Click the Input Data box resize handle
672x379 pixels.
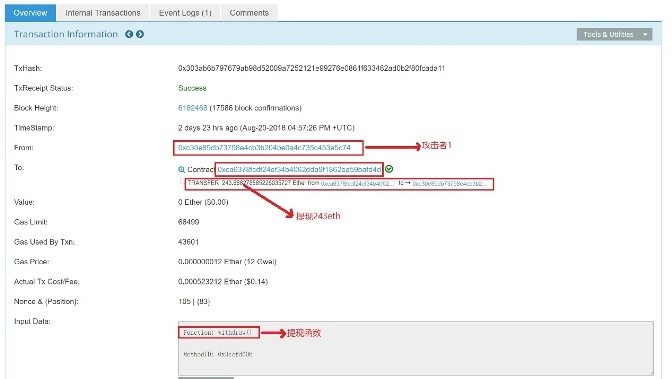click(x=651, y=372)
